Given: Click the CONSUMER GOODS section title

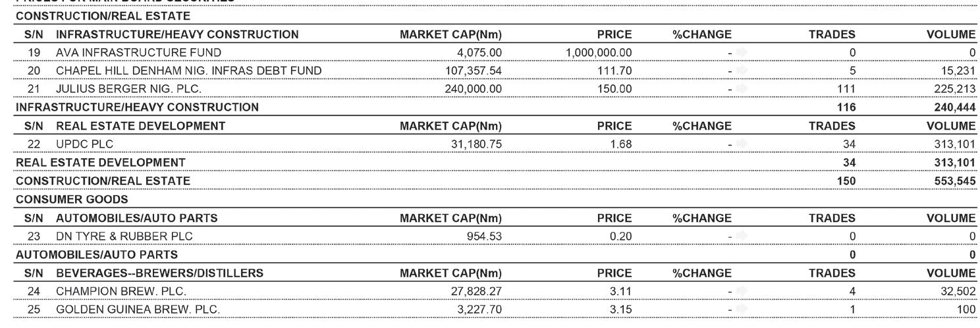Looking at the screenshot, I should point(72,199).
